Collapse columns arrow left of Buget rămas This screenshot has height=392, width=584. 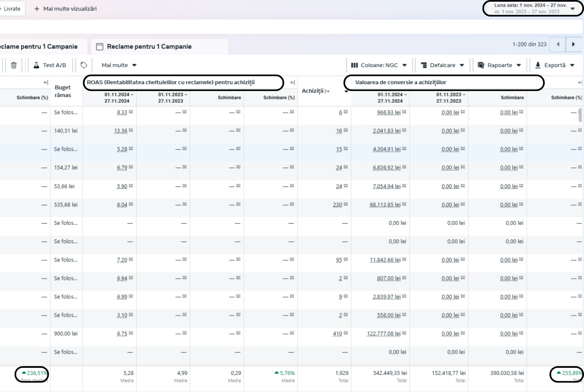[46, 83]
